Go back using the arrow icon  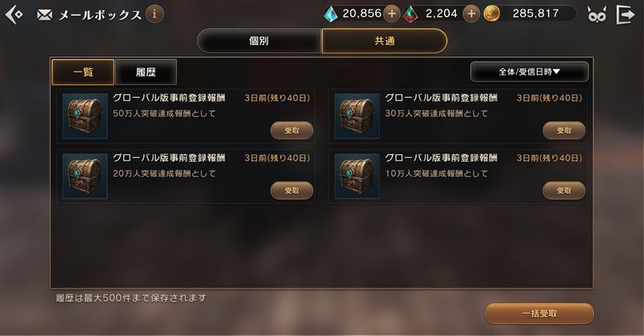14,14
